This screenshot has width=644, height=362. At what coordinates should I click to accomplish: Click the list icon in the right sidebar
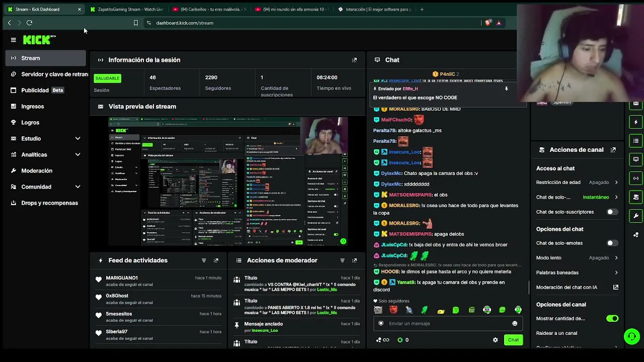tap(636, 141)
